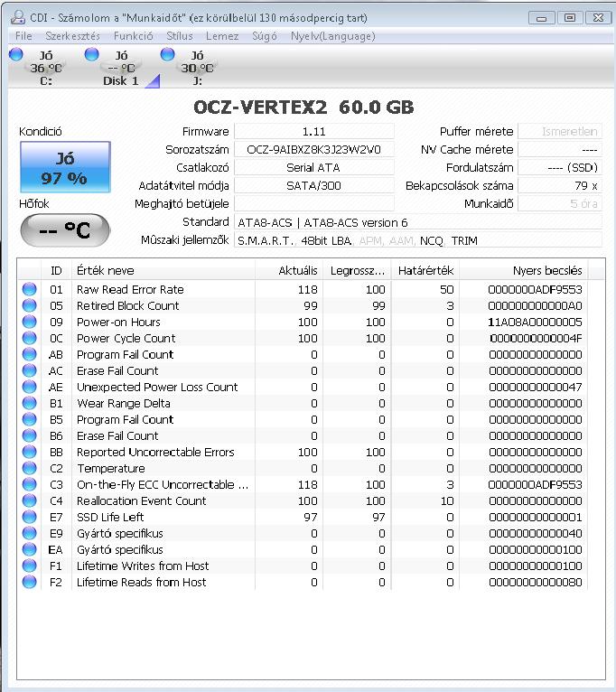
Task: Open the Funkció menu
Action: (134, 36)
